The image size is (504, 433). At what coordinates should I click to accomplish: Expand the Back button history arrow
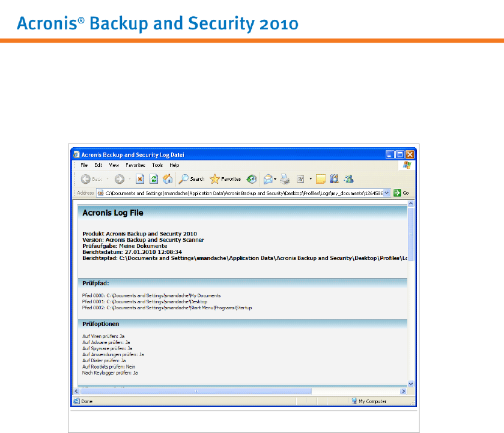(108, 179)
